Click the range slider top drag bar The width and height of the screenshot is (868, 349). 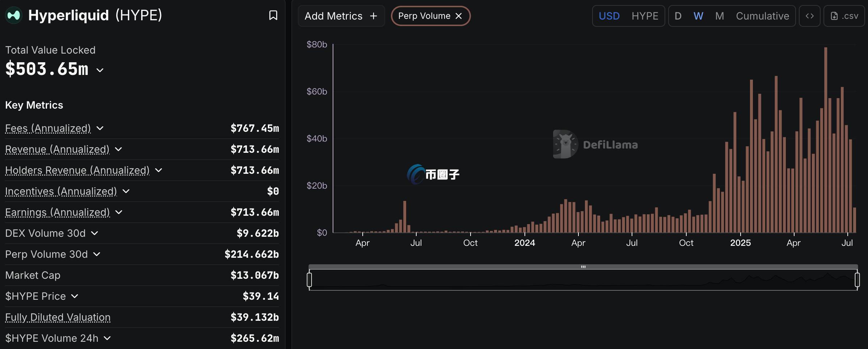(x=583, y=267)
